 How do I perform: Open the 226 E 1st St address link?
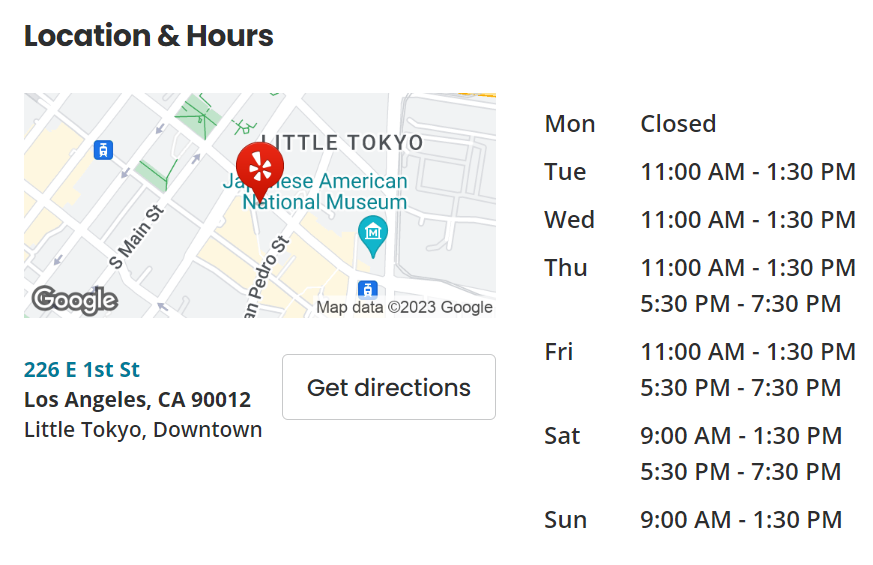82,370
